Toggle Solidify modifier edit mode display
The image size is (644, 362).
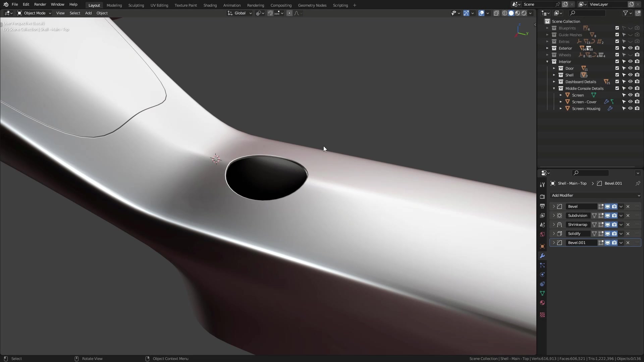601,234
